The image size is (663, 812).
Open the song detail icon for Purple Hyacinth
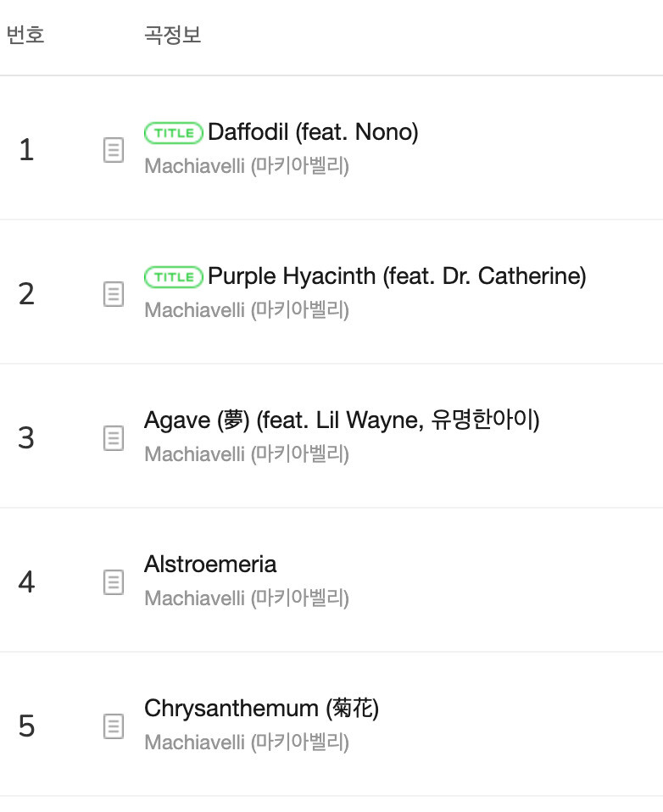(113, 295)
